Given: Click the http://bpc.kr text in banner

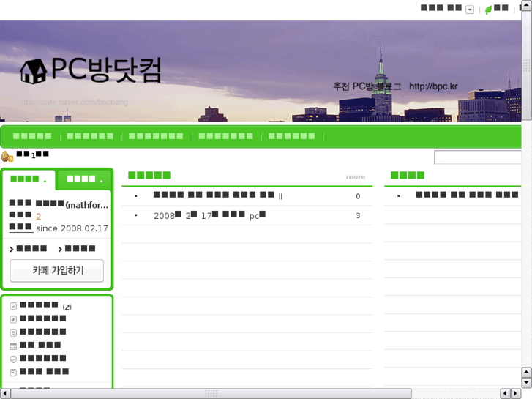Looking at the screenshot, I should (x=433, y=86).
